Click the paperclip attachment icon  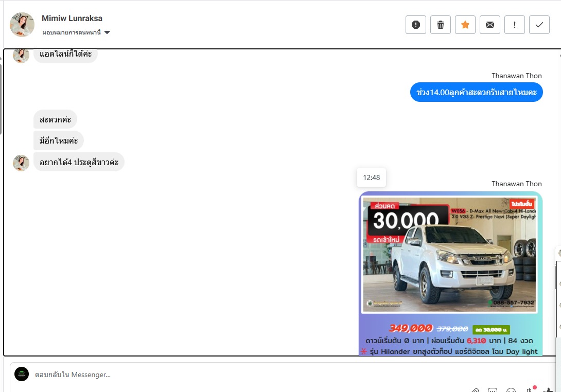[475, 390]
